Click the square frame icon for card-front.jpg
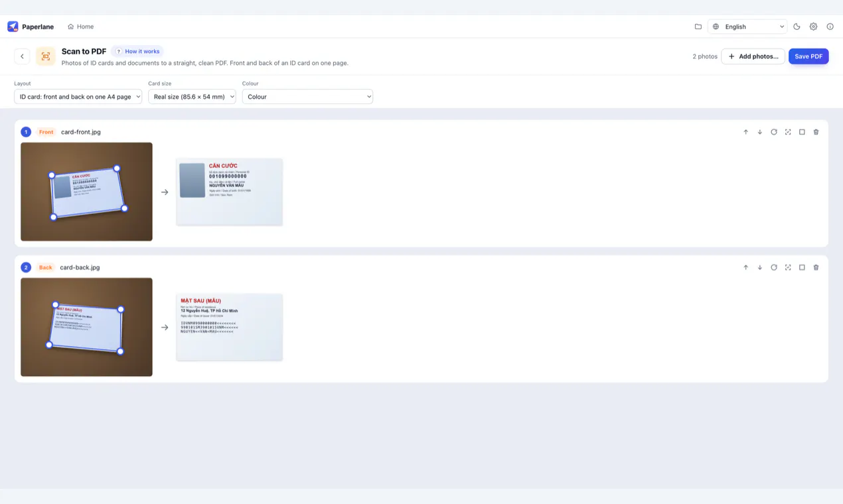This screenshot has width=843, height=504. [x=802, y=132]
